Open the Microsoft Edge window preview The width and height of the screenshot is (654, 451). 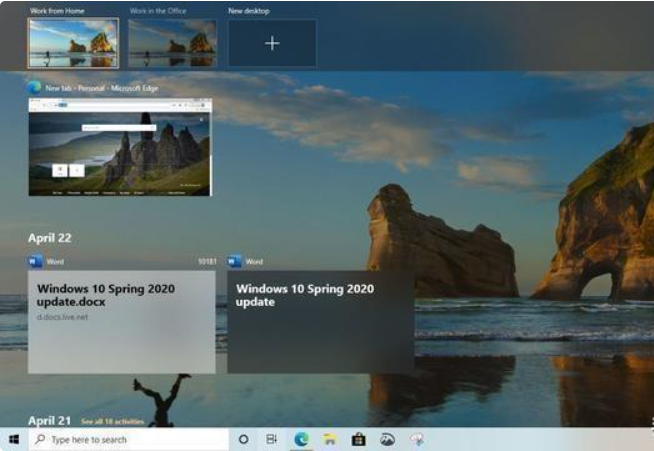tap(120, 147)
